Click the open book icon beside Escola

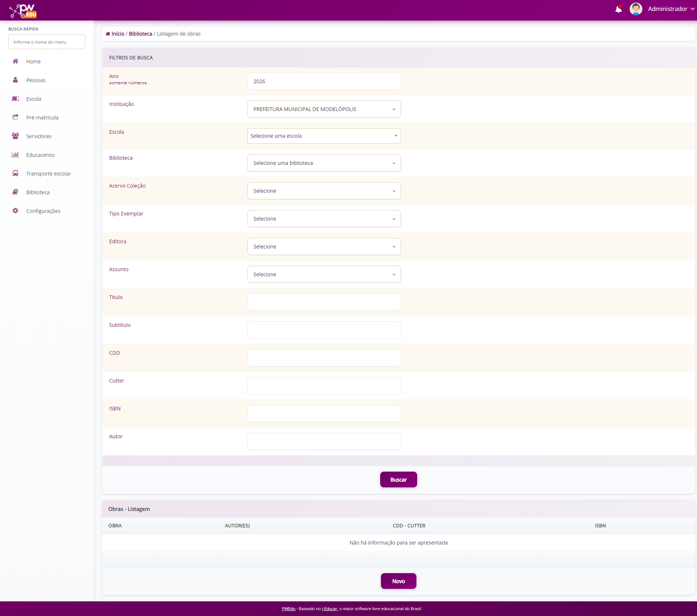(15, 99)
